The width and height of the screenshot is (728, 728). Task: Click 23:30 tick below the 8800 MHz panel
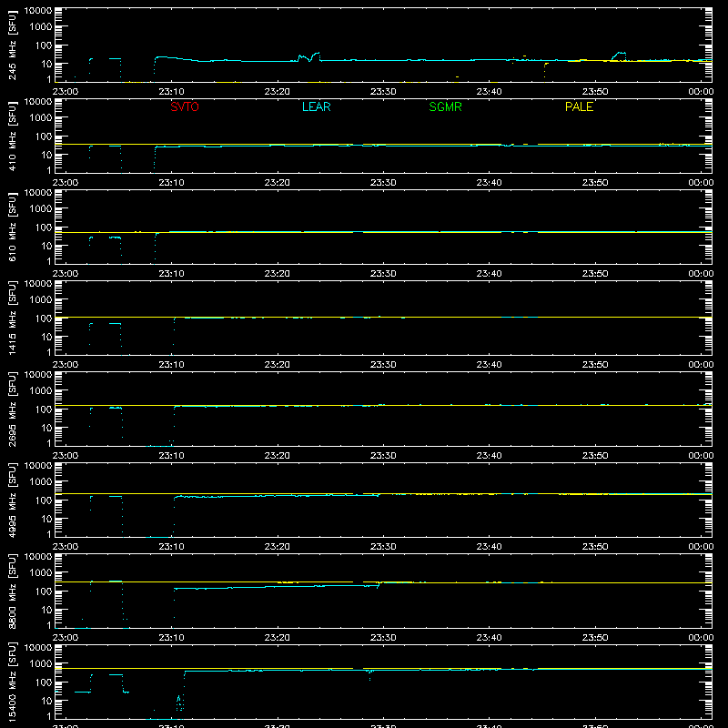coord(383,638)
